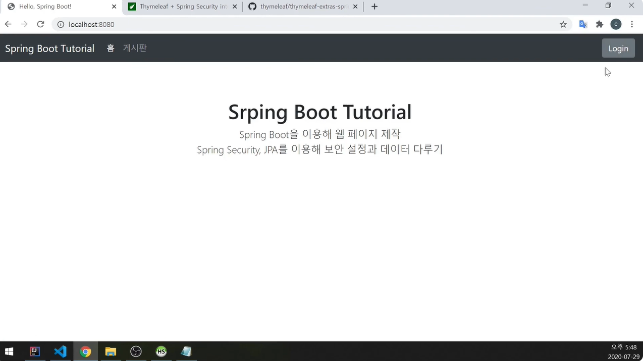Bookmark this page with the star icon
The image size is (644, 361).
coord(563,24)
